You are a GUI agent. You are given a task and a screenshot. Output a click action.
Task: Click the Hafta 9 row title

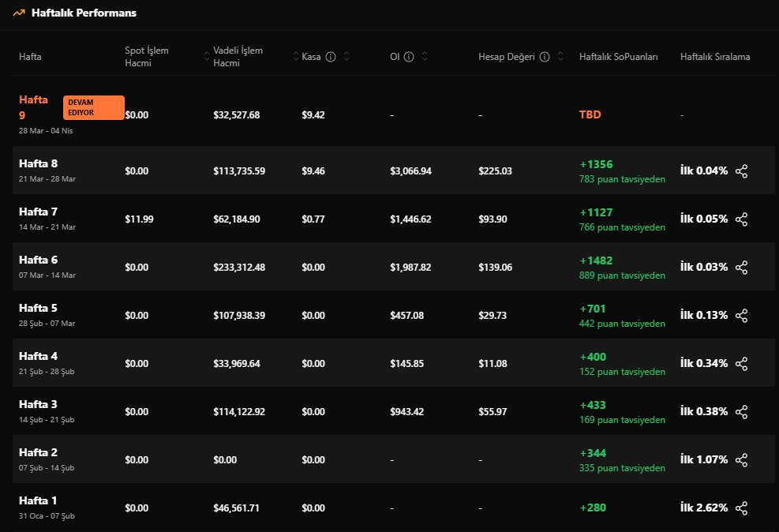(x=33, y=107)
